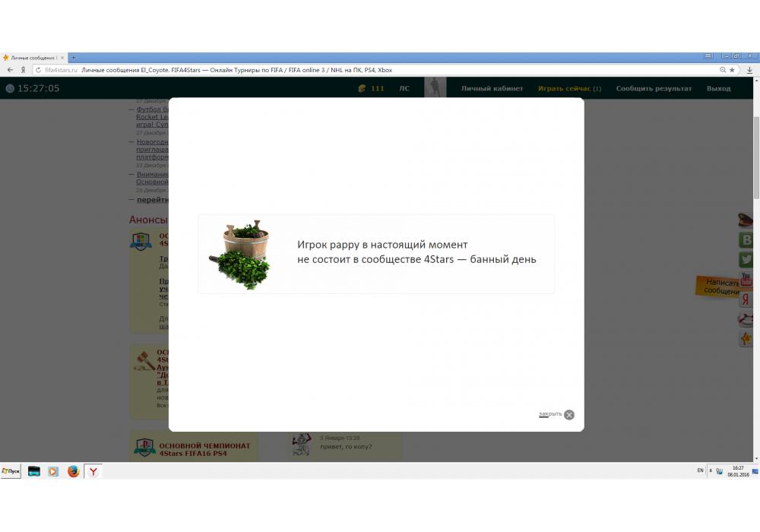Screen dimensions: 760x532
Task: Click the Написать сообщение orange sticker
Action: (x=717, y=286)
